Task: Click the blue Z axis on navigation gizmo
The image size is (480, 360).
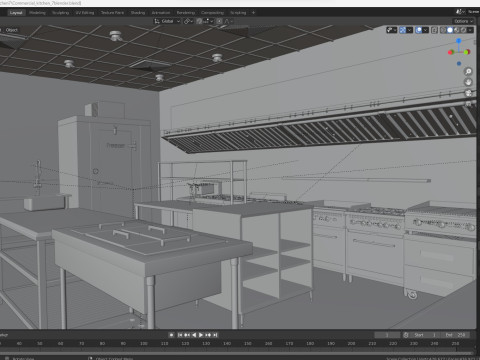Action: click(x=459, y=41)
